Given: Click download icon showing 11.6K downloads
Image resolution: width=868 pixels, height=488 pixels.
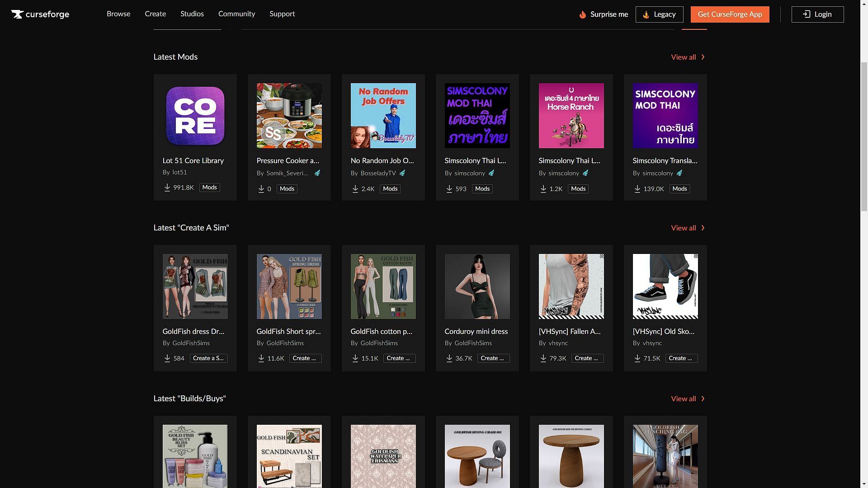Looking at the screenshot, I should coord(261,358).
